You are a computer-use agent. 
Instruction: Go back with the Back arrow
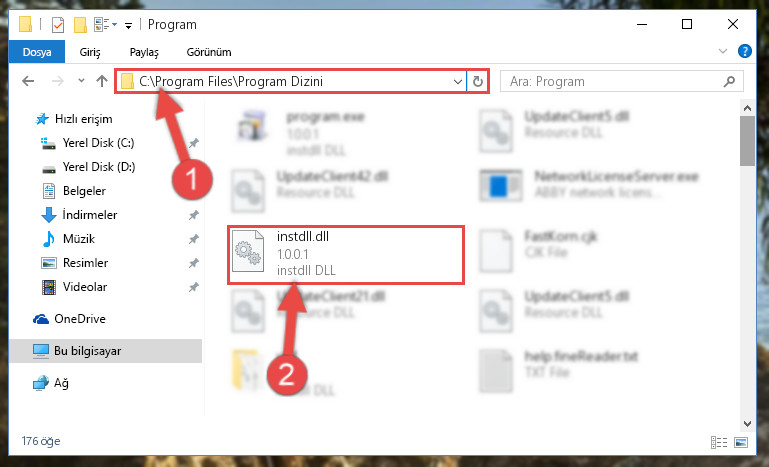coord(28,81)
